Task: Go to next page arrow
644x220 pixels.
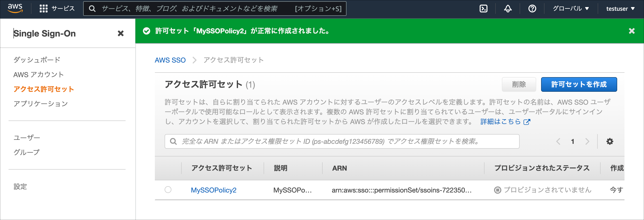Action: point(587,141)
